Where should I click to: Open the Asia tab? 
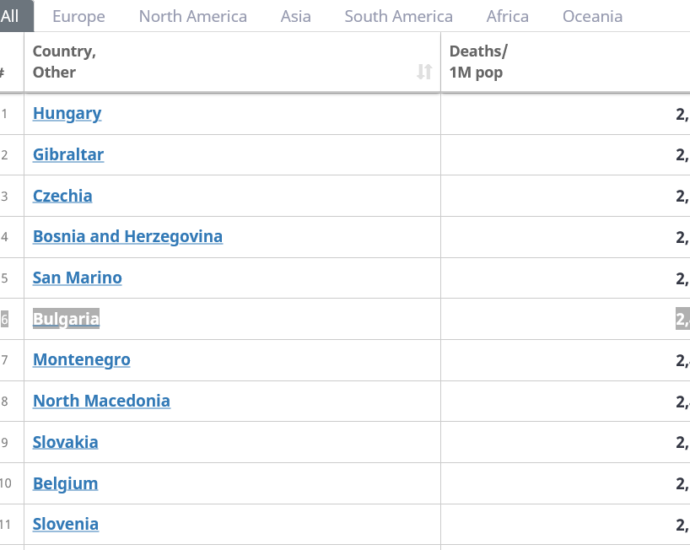click(x=296, y=16)
